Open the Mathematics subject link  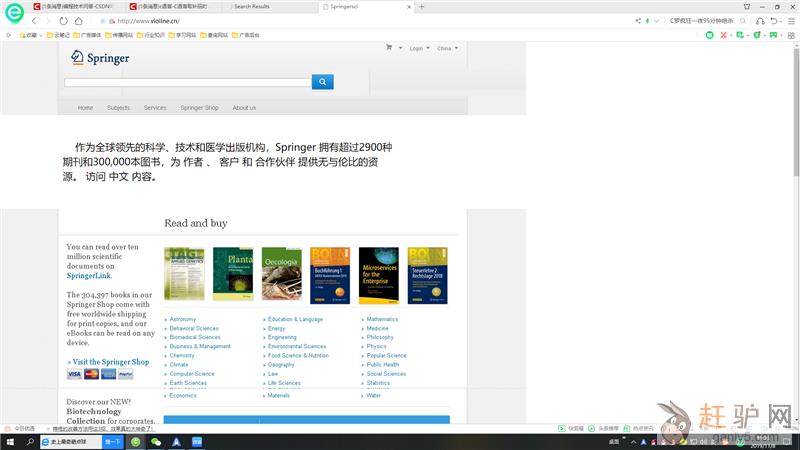[x=382, y=319]
